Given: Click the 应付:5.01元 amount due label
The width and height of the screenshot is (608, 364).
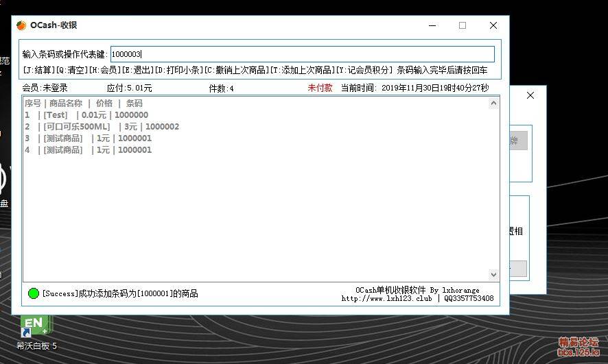Looking at the screenshot, I should point(129,88).
